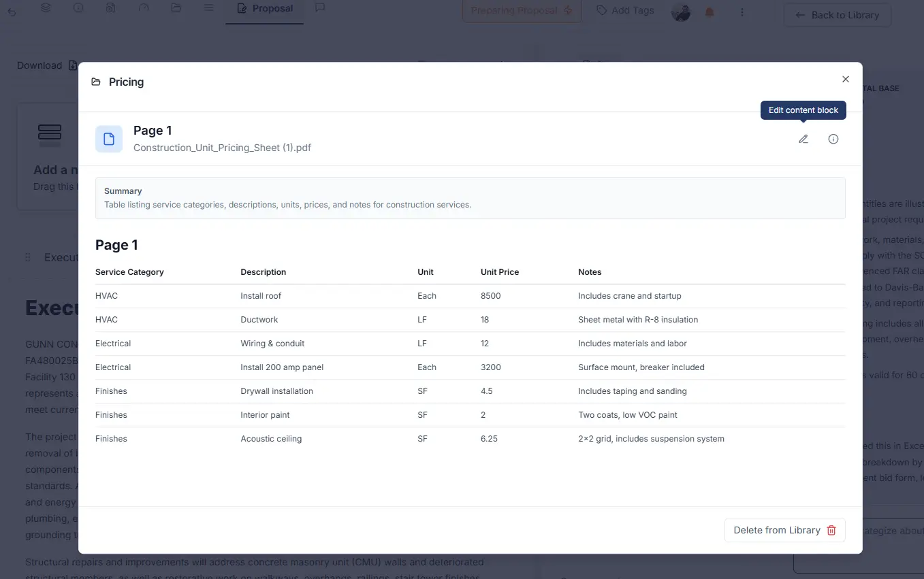Click the user avatar in the top bar
924x579 pixels.
pos(680,12)
